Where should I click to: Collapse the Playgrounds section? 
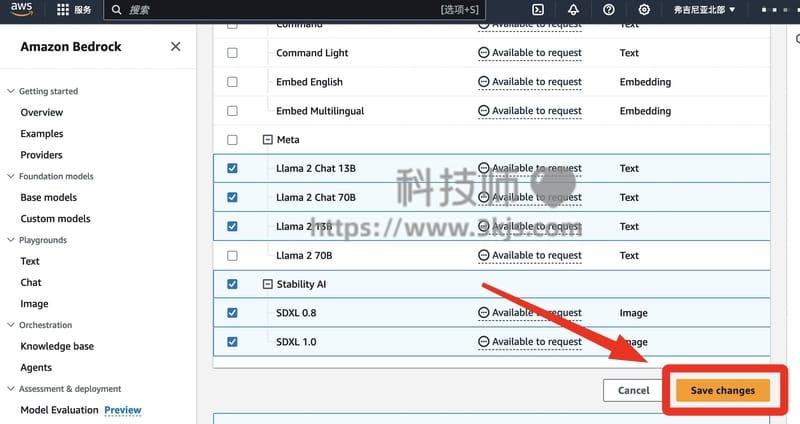click(11, 240)
